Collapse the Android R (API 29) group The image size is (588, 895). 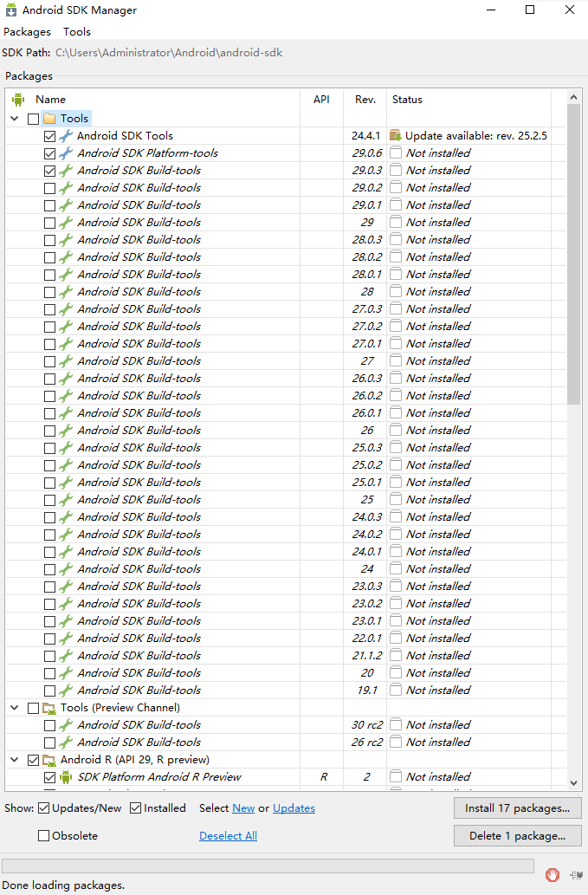tap(15, 760)
